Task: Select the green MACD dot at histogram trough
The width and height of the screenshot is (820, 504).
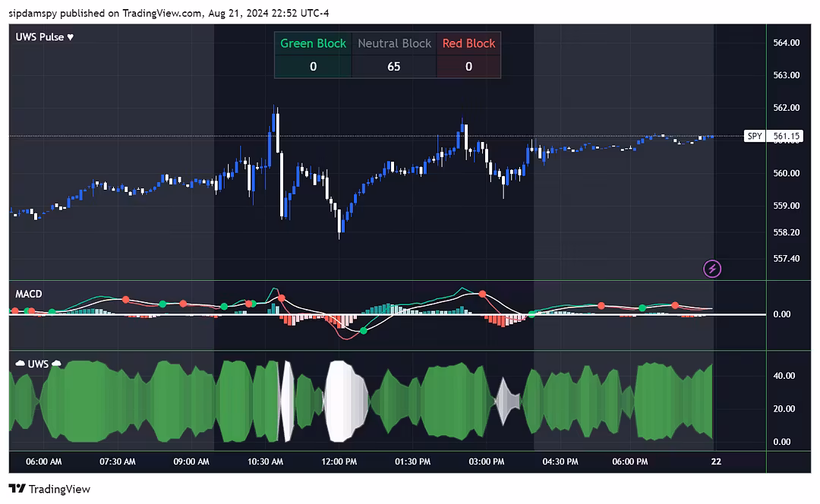Action: 364,330
